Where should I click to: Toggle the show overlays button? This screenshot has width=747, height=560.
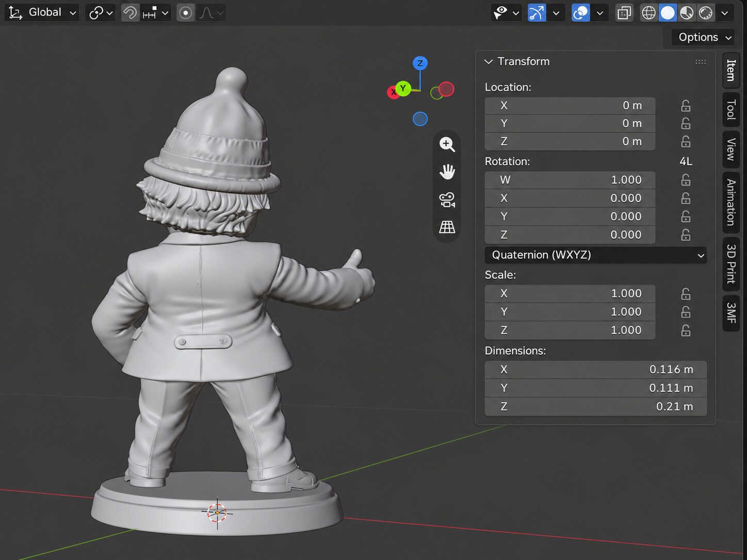point(581,12)
